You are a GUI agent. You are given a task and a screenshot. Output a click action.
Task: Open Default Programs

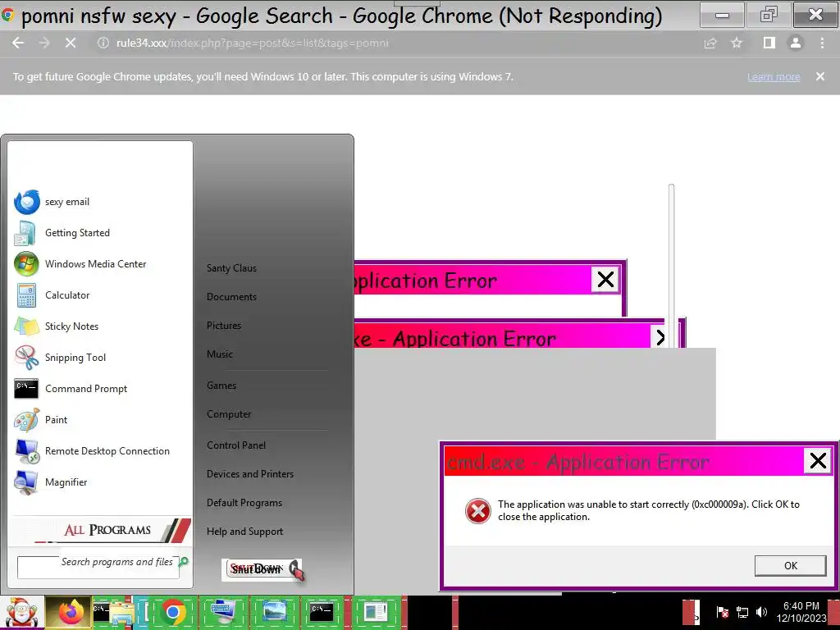(244, 503)
